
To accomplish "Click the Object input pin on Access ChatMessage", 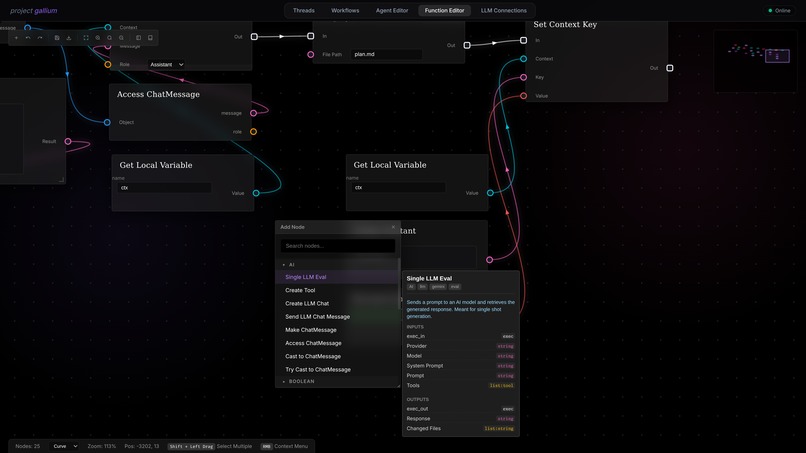I will (107, 122).
